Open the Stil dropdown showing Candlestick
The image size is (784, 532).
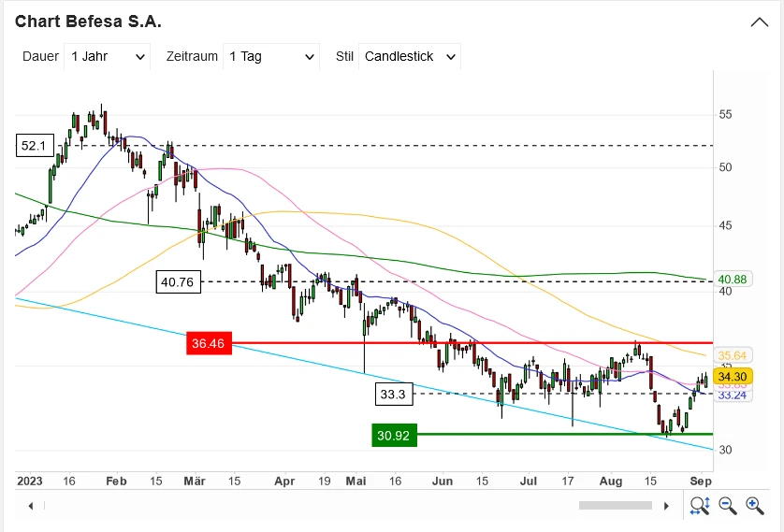(x=410, y=56)
